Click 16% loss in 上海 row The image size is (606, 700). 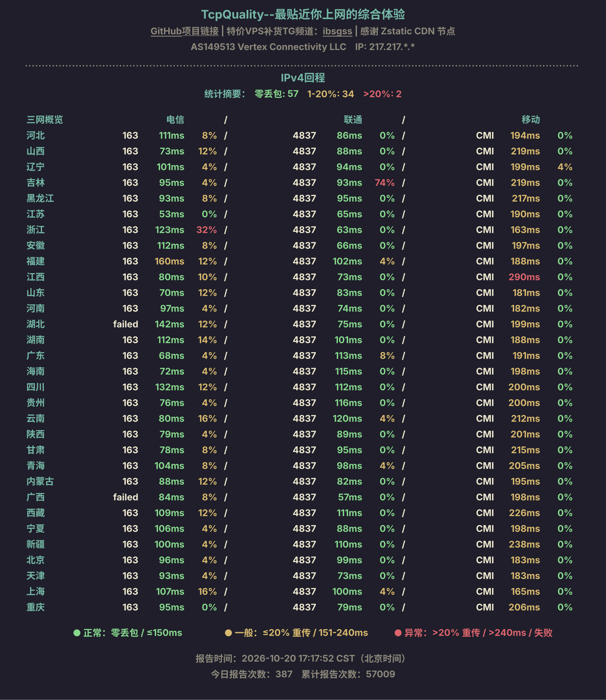click(x=207, y=591)
